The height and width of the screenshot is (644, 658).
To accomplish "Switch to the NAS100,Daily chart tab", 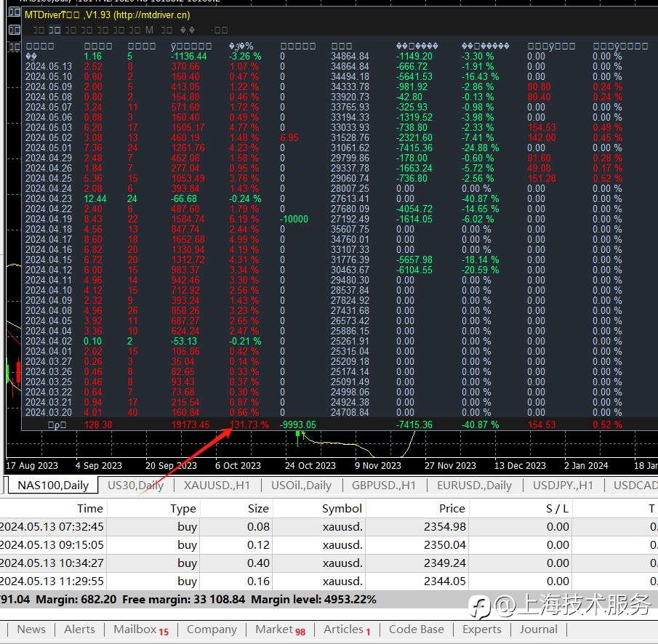I will (x=53, y=486).
